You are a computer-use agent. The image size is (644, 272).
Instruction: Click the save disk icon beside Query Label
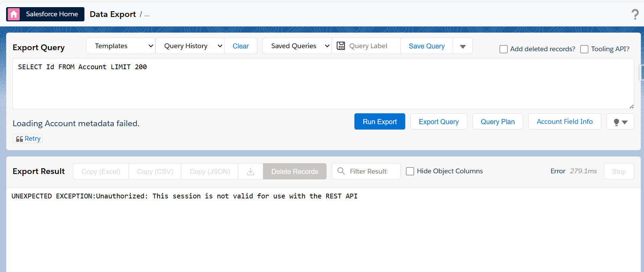(340, 46)
